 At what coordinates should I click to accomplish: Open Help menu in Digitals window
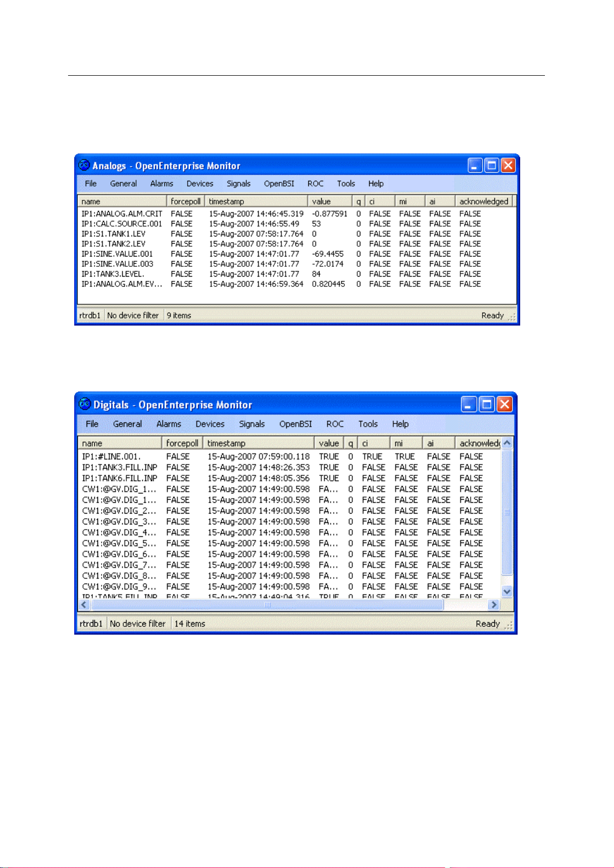click(400, 424)
